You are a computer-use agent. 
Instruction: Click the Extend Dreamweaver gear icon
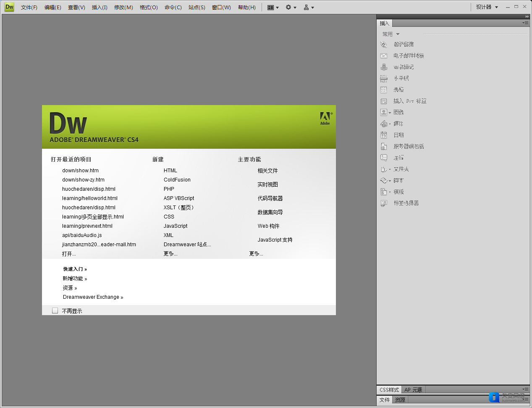pos(288,7)
